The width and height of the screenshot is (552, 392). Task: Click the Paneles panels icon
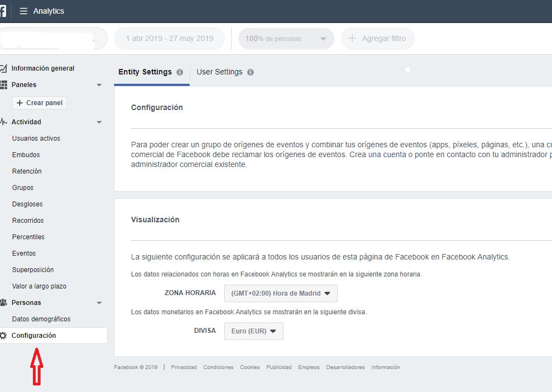[x=4, y=84]
